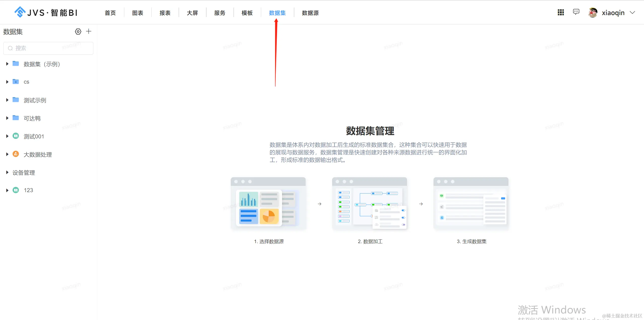Click the green icon beside 测试001

(16, 136)
